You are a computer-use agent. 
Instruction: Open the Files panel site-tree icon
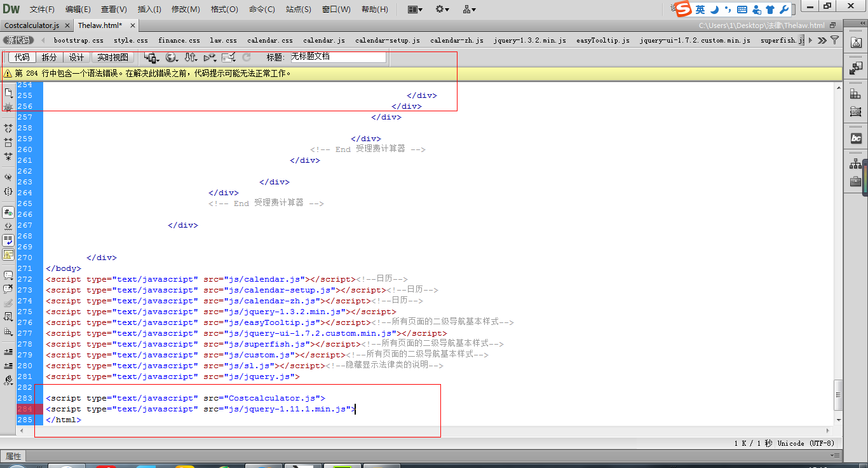[x=856, y=164]
